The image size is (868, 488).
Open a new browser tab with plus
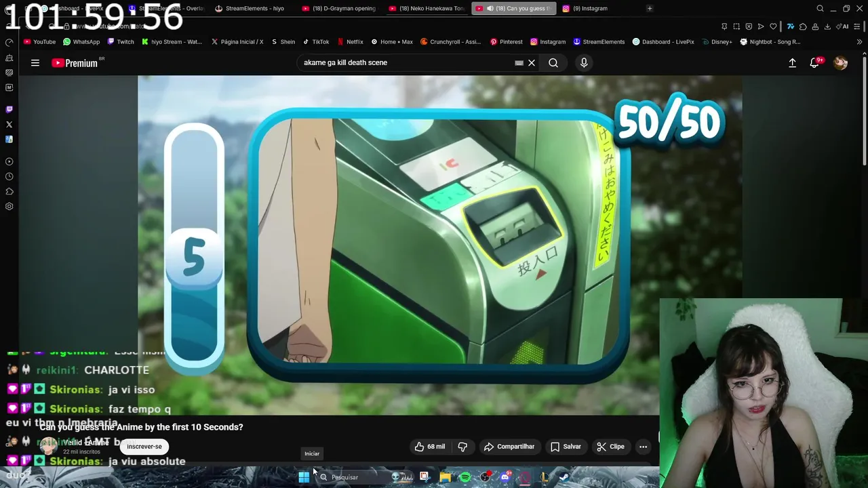[x=650, y=8]
